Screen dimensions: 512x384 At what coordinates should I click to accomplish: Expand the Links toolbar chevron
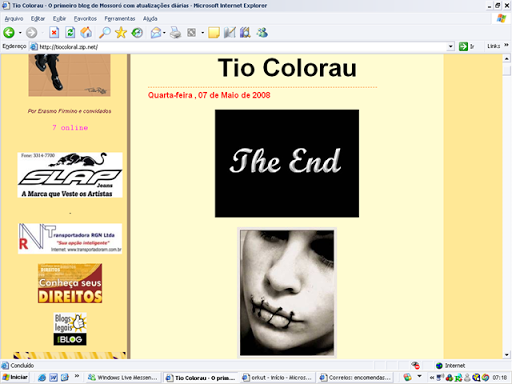(x=506, y=45)
